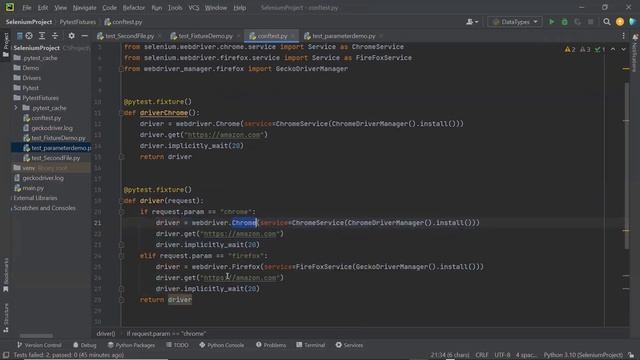Open the VCS menu
The image size is (640, 360).
[193, 8]
